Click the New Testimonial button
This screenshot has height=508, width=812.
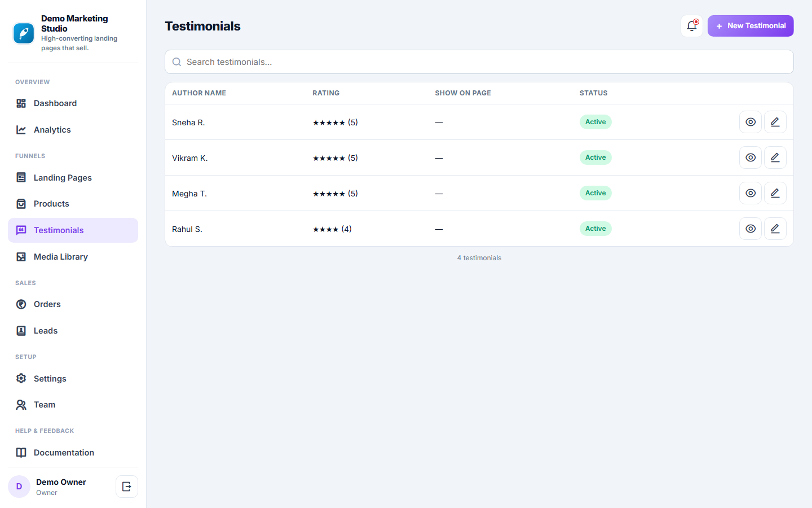click(751, 26)
